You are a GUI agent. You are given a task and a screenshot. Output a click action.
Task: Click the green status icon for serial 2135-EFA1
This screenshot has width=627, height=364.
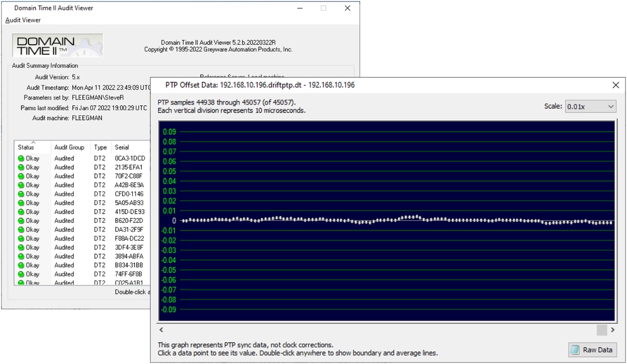pyautogui.click(x=21, y=167)
